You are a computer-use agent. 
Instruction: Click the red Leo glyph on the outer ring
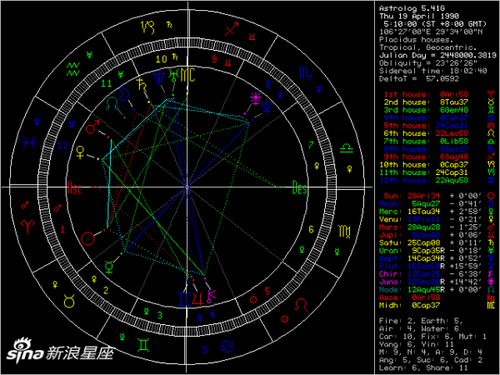click(x=301, y=304)
